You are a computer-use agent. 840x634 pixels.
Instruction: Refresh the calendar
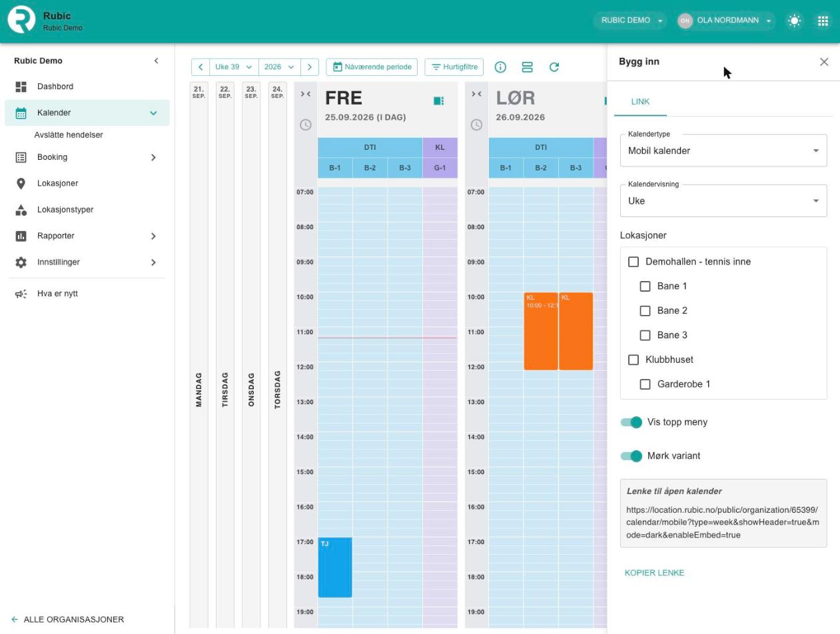(554, 67)
